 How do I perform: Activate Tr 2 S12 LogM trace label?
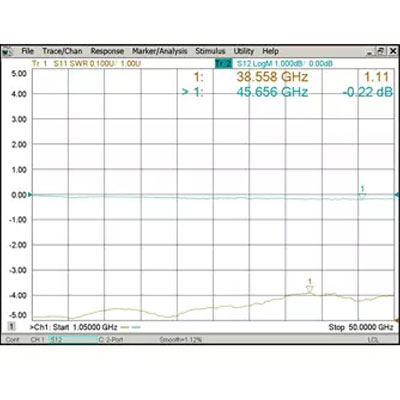(274, 63)
